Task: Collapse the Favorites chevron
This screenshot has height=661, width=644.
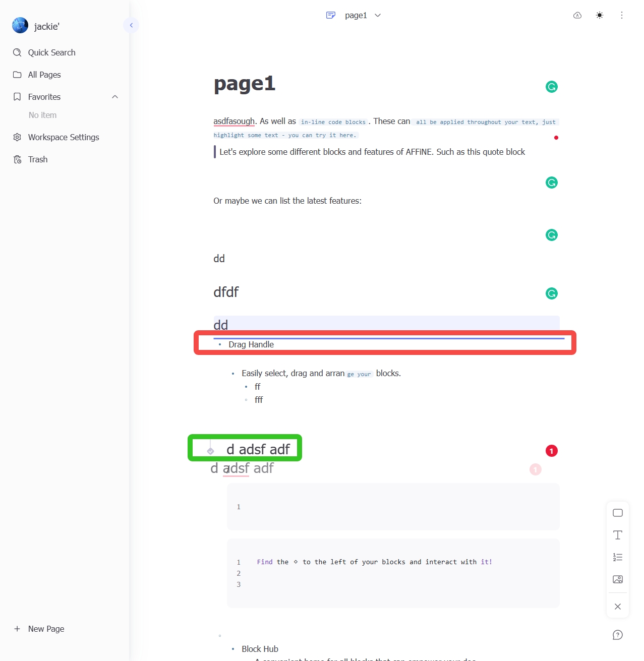Action: click(115, 97)
